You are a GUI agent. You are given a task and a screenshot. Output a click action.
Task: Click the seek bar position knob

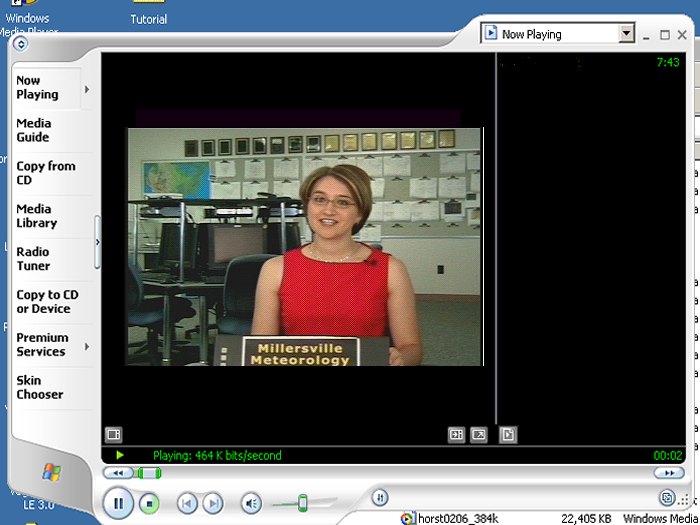pos(149,473)
